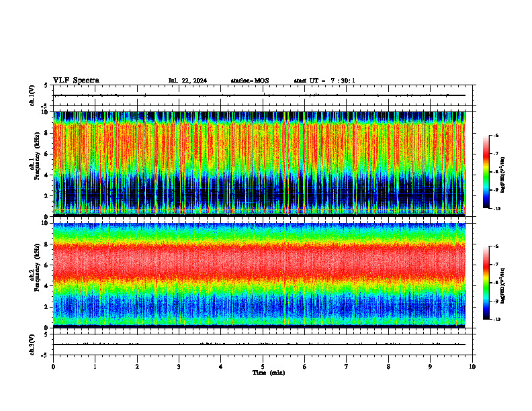Click the "station=MOS" header label
This screenshot has width=532, height=411.
point(250,81)
